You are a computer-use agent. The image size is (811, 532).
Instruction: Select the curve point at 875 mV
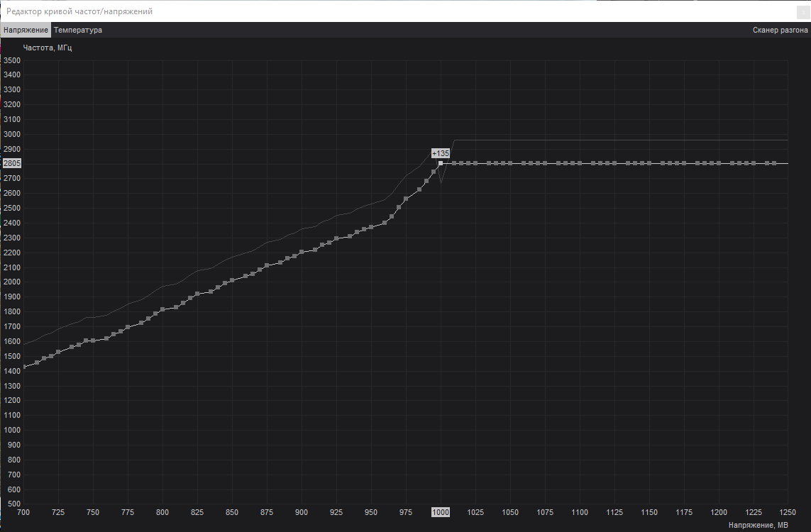click(267, 266)
